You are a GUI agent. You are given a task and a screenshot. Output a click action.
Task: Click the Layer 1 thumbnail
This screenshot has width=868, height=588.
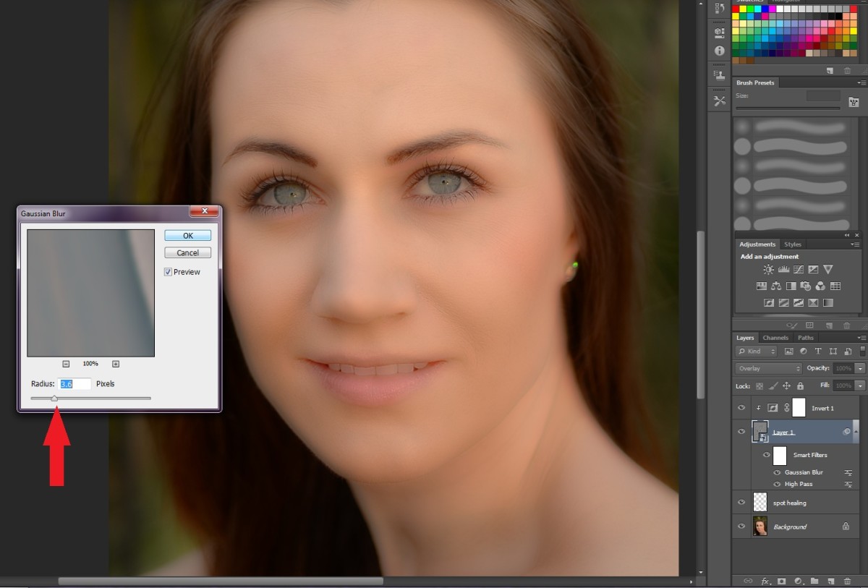[760, 431]
